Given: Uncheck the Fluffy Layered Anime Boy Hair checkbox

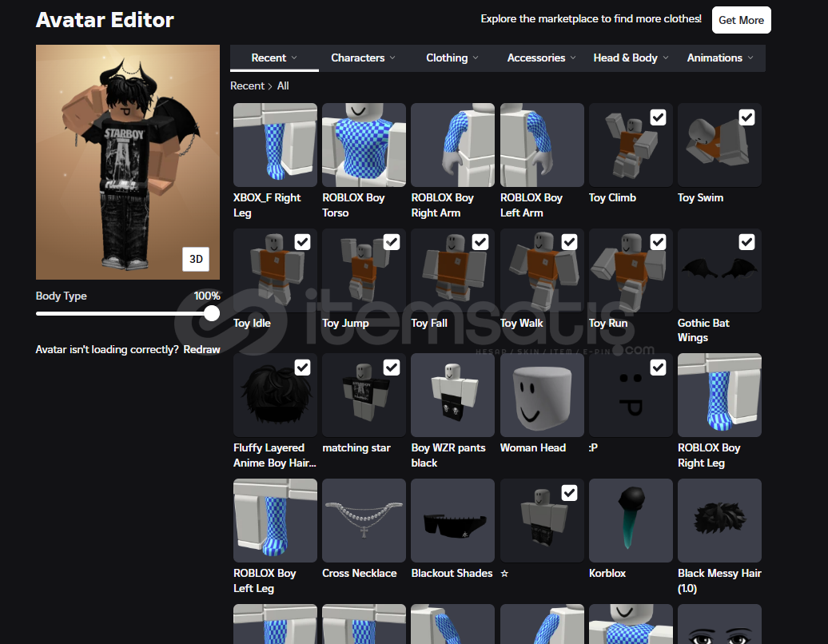Looking at the screenshot, I should pyautogui.click(x=303, y=368).
